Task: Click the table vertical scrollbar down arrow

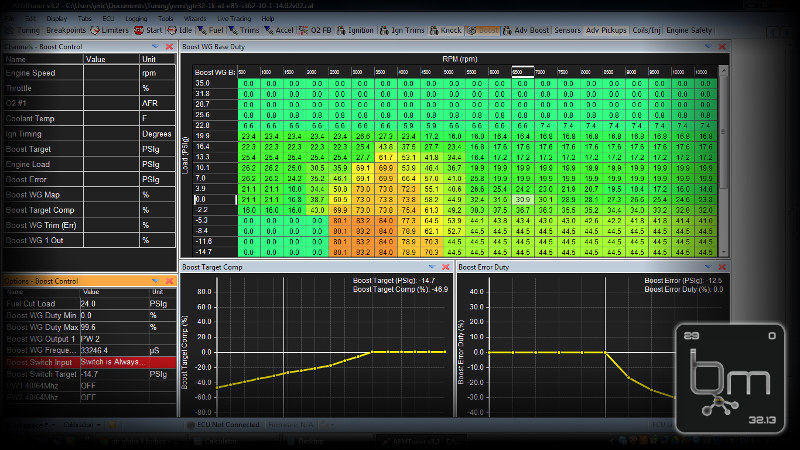Action: coord(723,252)
